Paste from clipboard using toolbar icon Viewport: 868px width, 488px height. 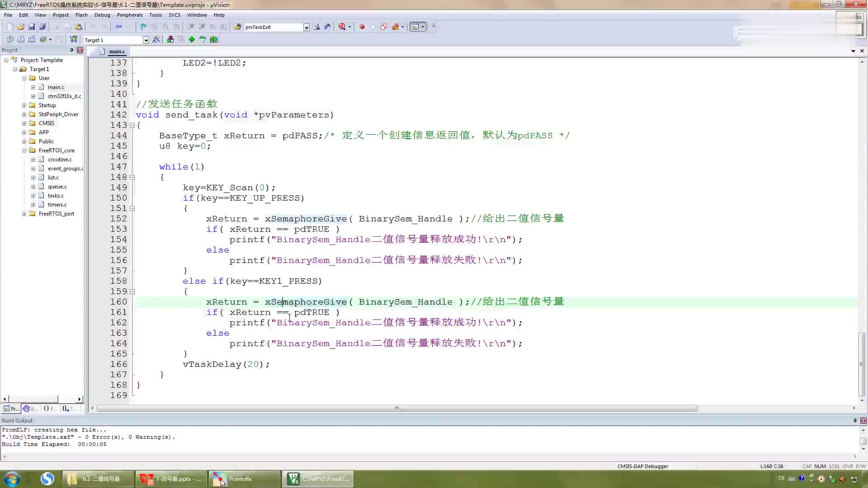pyautogui.click(x=79, y=27)
